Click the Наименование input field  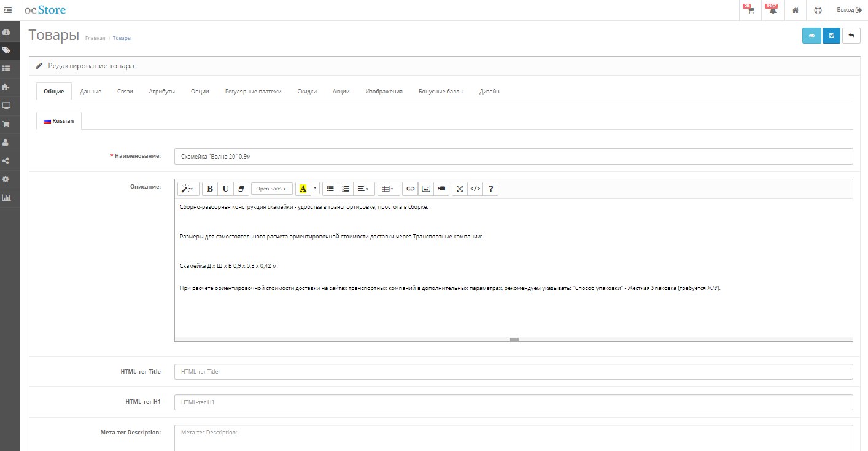click(514, 157)
